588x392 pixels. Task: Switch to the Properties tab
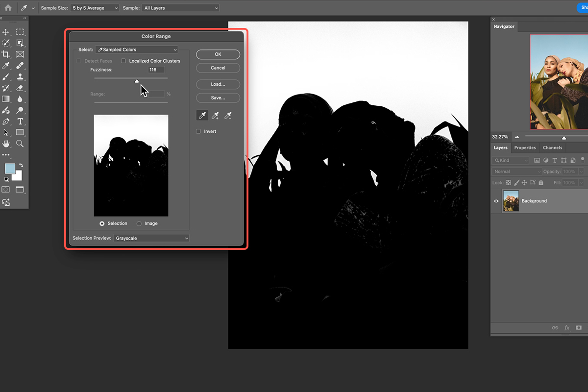[525, 147]
